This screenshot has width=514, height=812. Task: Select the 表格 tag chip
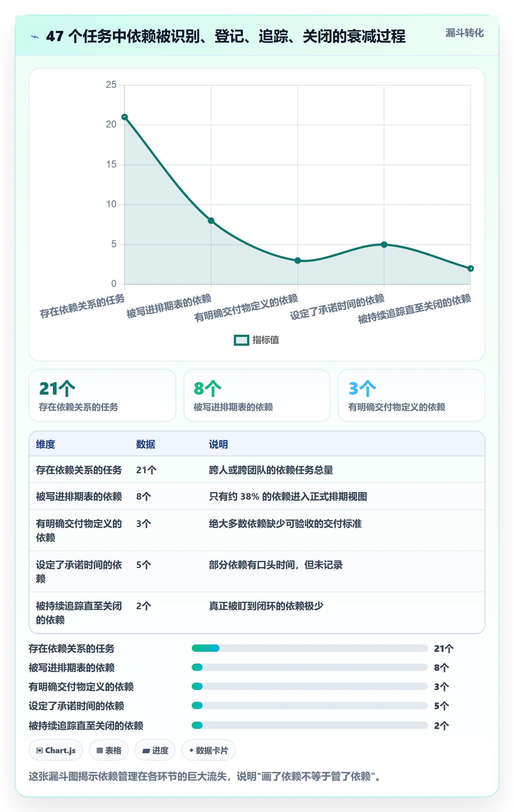109,750
